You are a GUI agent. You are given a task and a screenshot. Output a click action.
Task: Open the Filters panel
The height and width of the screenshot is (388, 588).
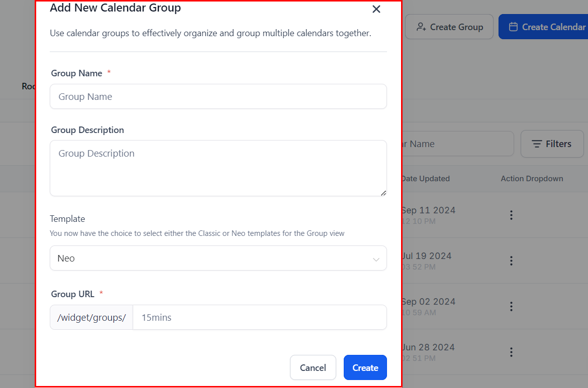coord(551,144)
